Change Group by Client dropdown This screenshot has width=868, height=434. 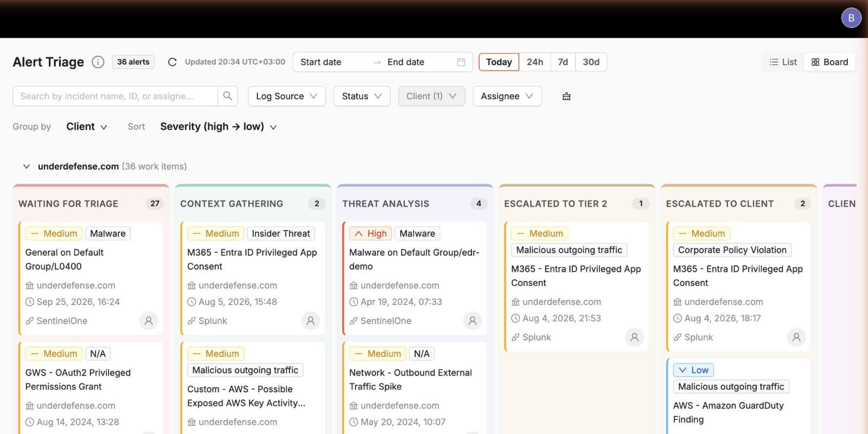tap(87, 126)
